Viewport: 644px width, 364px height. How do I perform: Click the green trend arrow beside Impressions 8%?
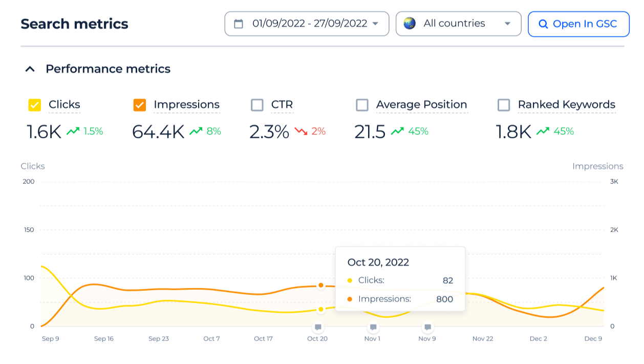[x=196, y=131]
